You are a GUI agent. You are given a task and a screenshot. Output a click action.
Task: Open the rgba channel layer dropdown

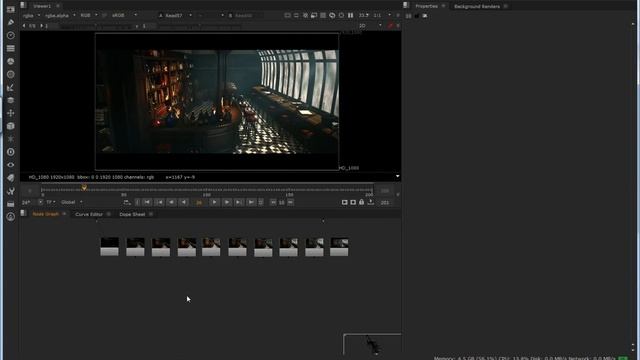tap(31, 16)
